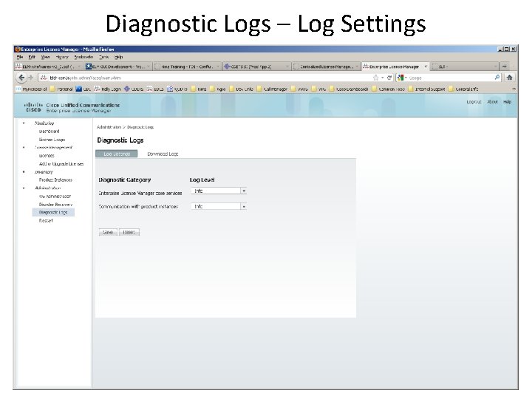The height and width of the screenshot is (399, 532).
Task: Click the Google search box
Action: coord(448,78)
